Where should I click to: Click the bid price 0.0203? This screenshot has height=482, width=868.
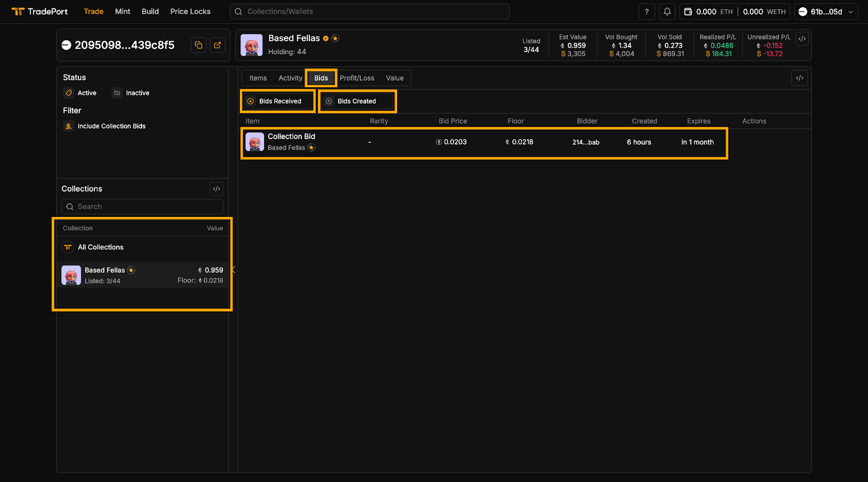coord(451,142)
